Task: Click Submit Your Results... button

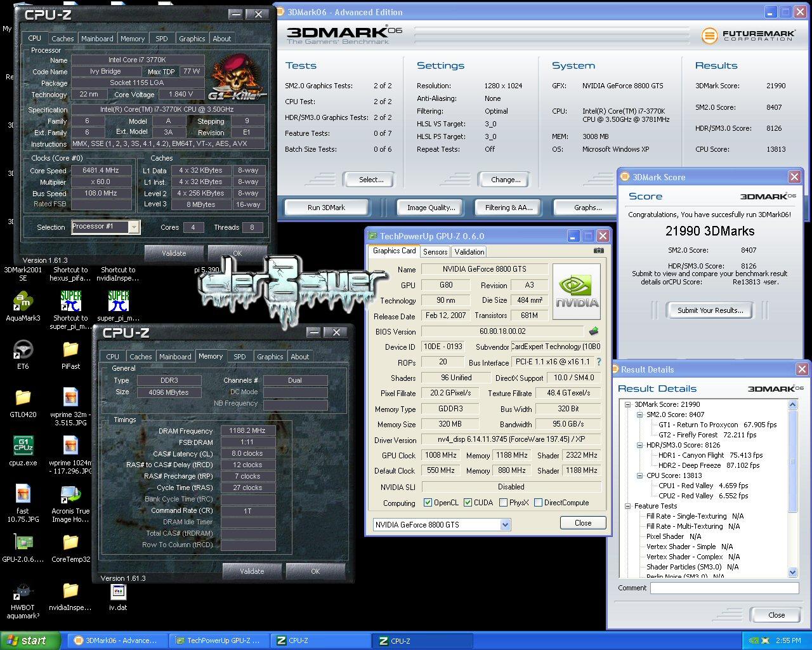Action: (x=710, y=310)
